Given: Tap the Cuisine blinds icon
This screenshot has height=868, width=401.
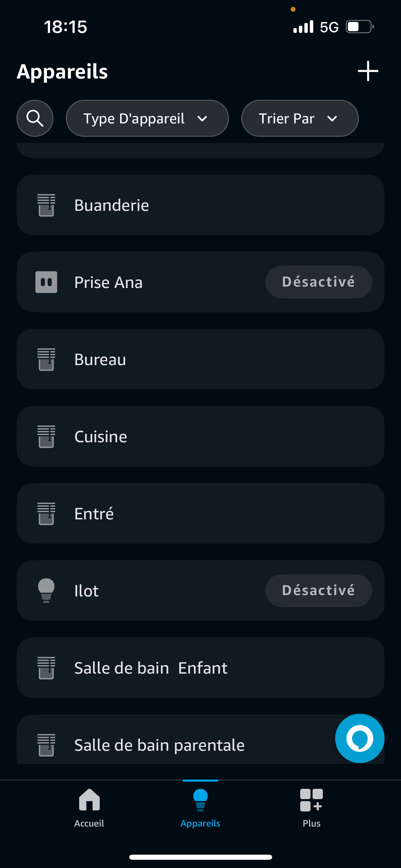Looking at the screenshot, I should tap(46, 436).
